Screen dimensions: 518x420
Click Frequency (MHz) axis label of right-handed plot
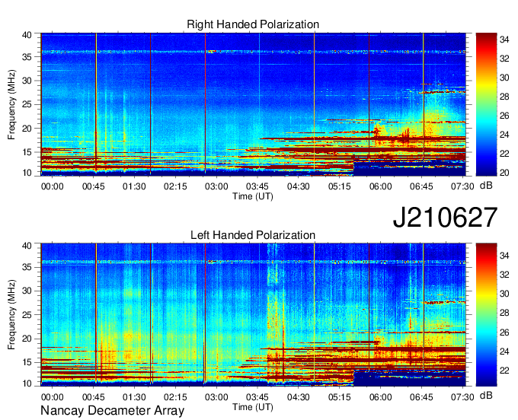pyautogui.click(x=11, y=104)
